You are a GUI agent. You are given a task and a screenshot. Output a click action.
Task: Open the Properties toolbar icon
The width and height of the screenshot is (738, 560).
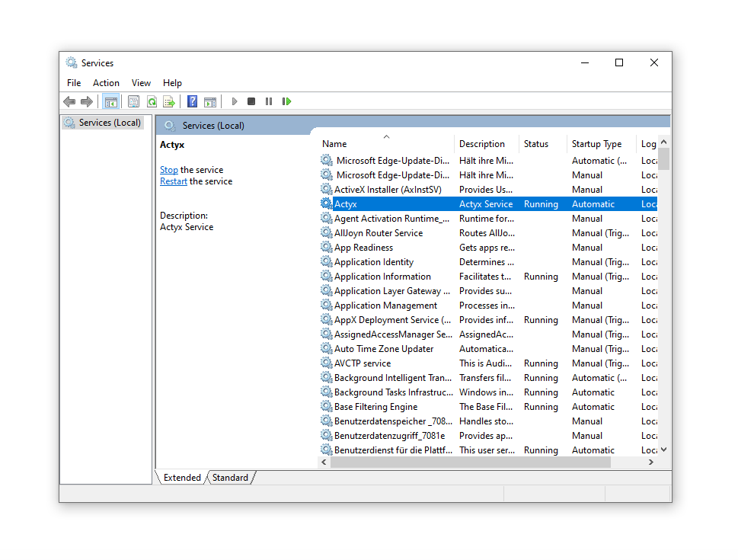coord(134,101)
